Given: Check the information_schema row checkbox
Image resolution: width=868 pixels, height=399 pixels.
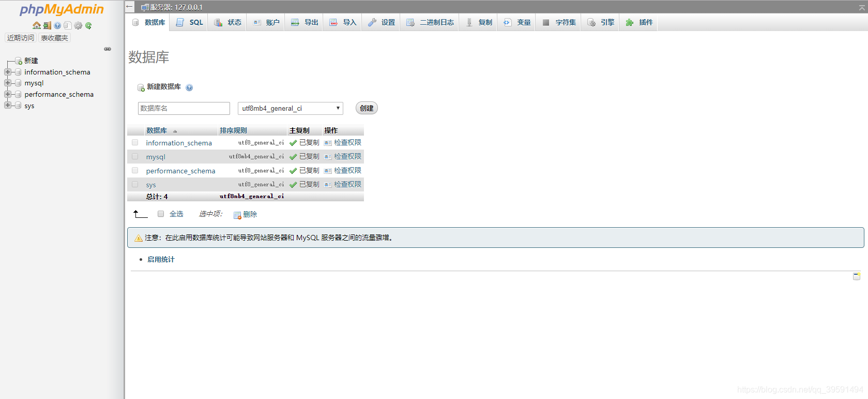Looking at the screenshot, I should coord(135,142).
